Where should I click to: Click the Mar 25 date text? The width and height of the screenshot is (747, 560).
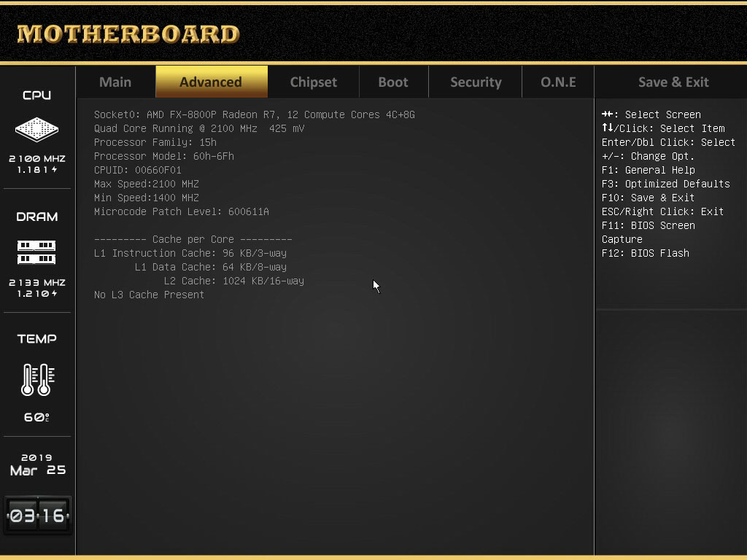[x=38, y=470]
